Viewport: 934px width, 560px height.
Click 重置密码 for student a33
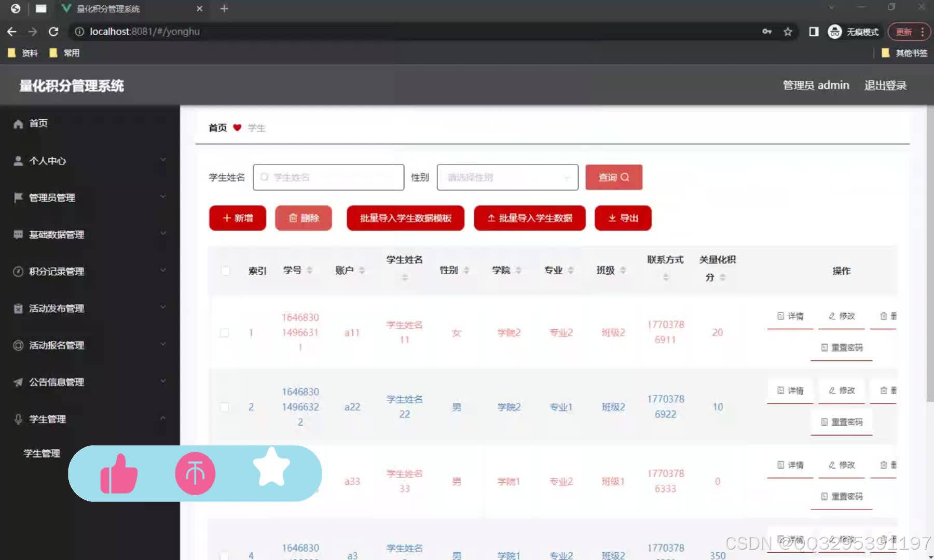(x=842, y=497)
